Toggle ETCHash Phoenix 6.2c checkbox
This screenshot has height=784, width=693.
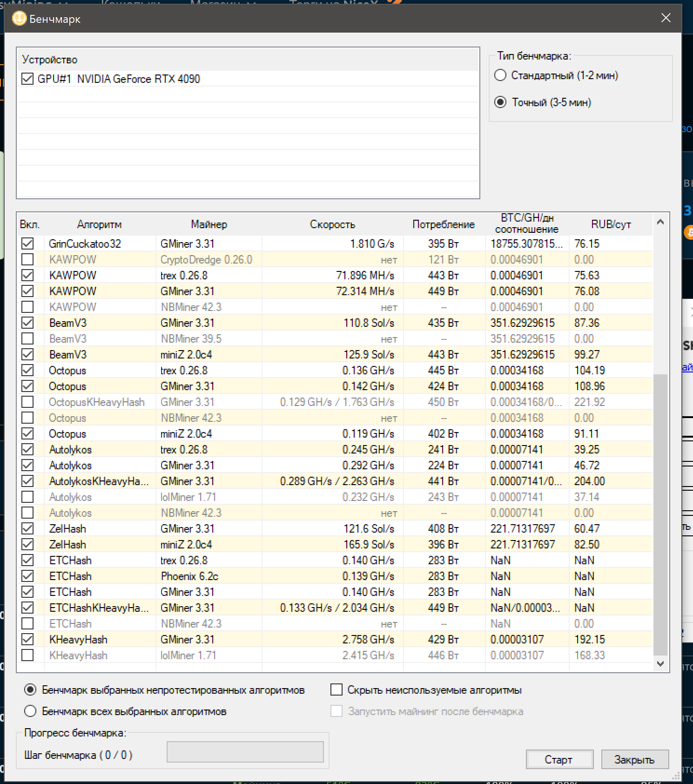(x=27, y=576)
